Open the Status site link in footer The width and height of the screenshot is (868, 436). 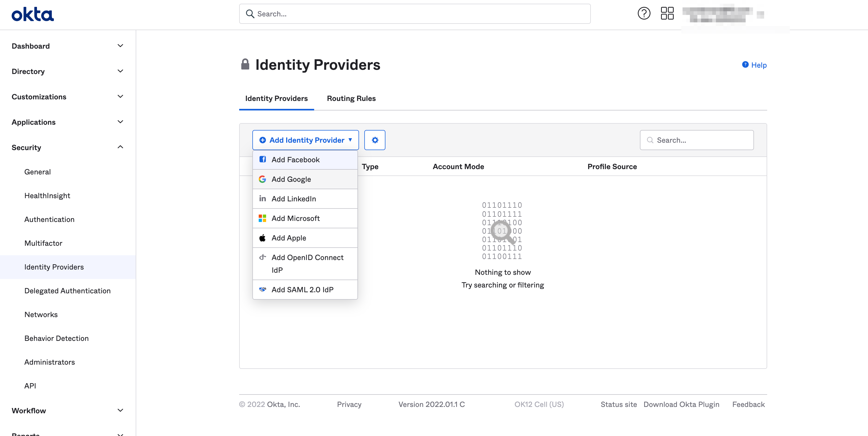pos(619,404)
